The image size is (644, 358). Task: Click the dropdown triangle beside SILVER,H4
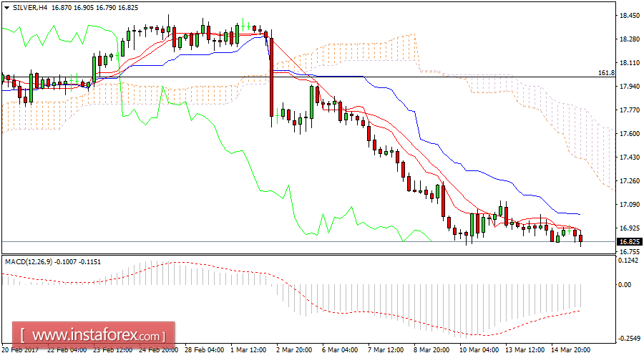coord(6,8)
